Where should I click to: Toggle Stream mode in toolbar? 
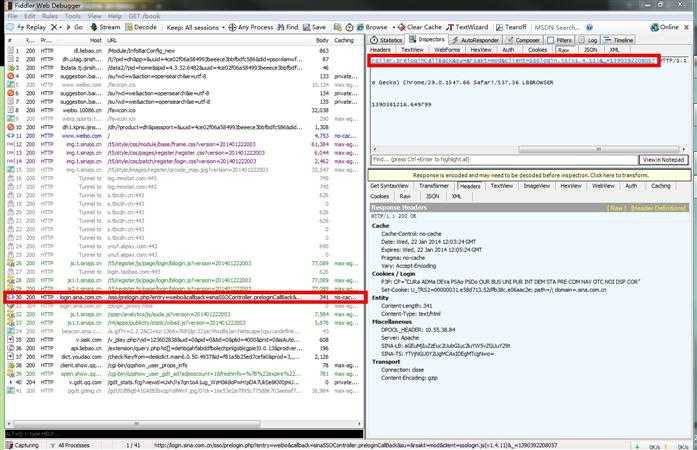105,27
